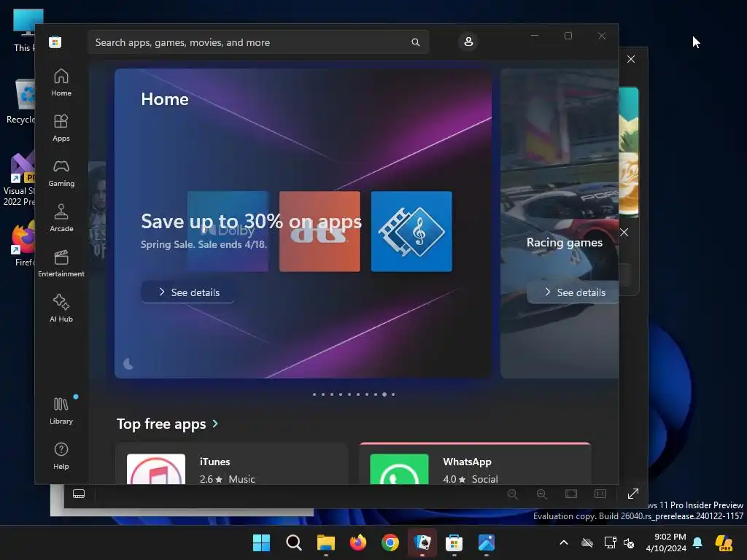Open the Dolby app tile in banner
The width and height of the screenshot is (747, 560).
tap(228, 231)
